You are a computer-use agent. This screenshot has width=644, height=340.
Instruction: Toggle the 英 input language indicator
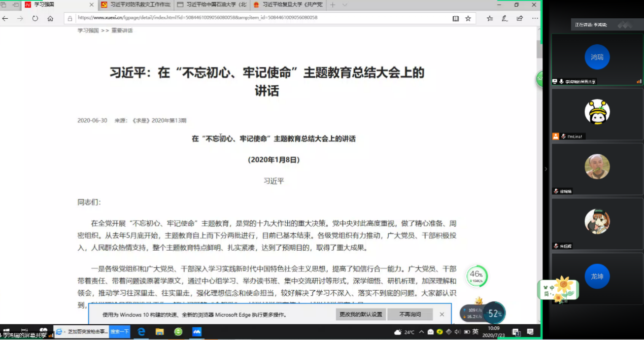[x=475, y=332]
